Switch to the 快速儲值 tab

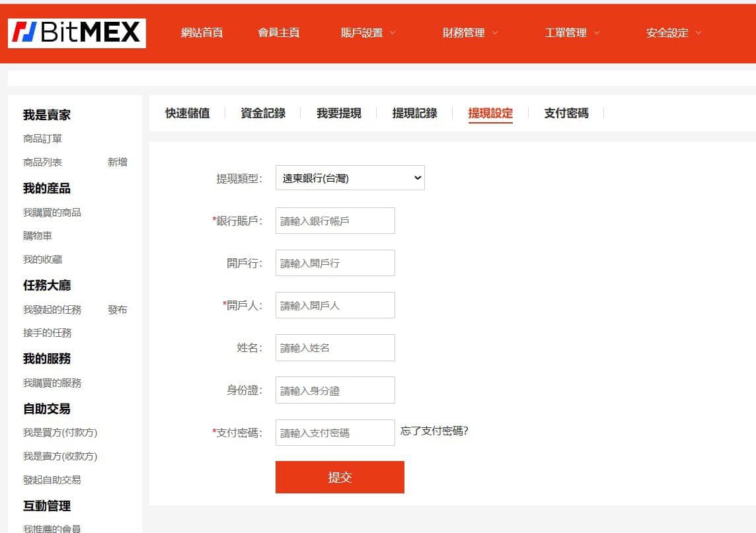click(x=188, y=113)
